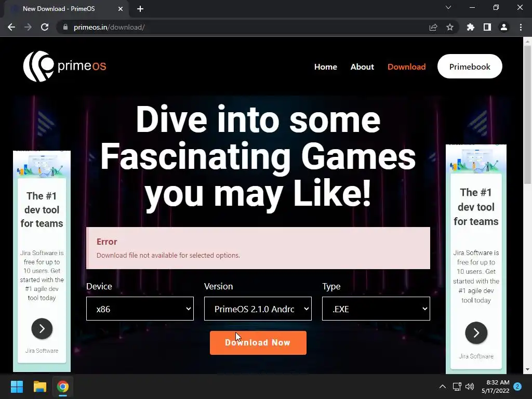
Task: Select the Download nav link
Action: pyautogui.click(x=406, y=67)
